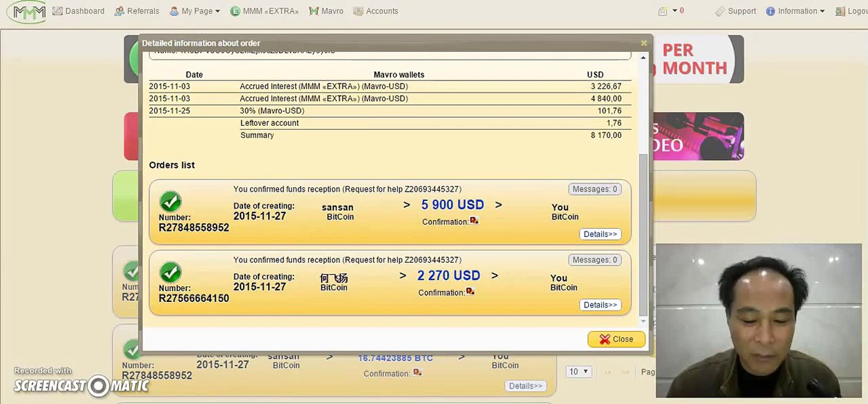Screen dimensions: 868x404
Task: Click the PER MONTH banner
Action: click(697, 59)
